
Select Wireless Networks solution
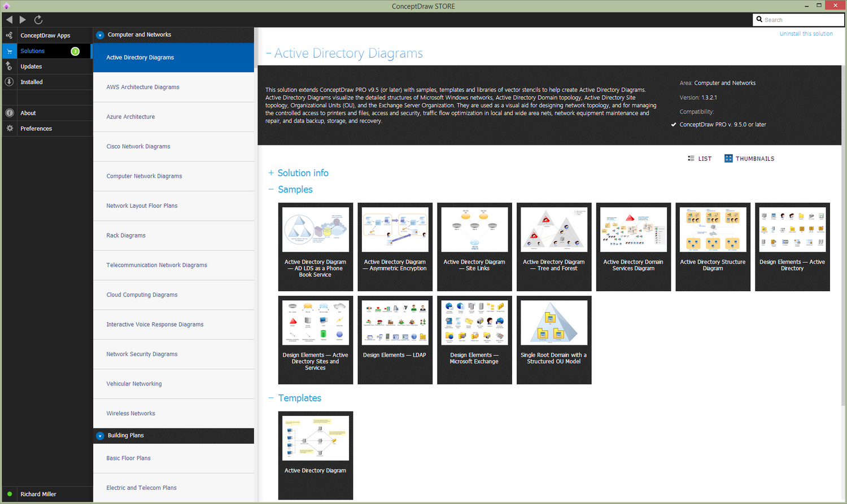coord(173,414)
